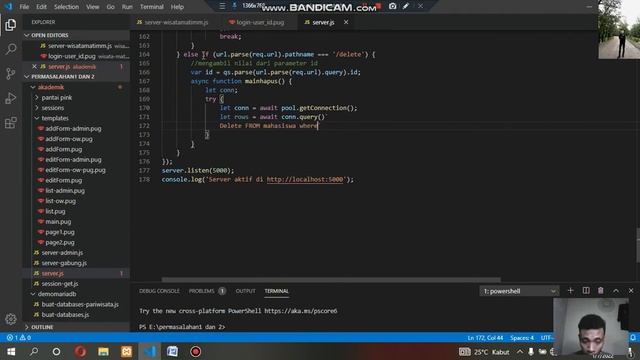Expand the pantai pink folder
This screenshot has height=360, width=640.
click(76, 98)
